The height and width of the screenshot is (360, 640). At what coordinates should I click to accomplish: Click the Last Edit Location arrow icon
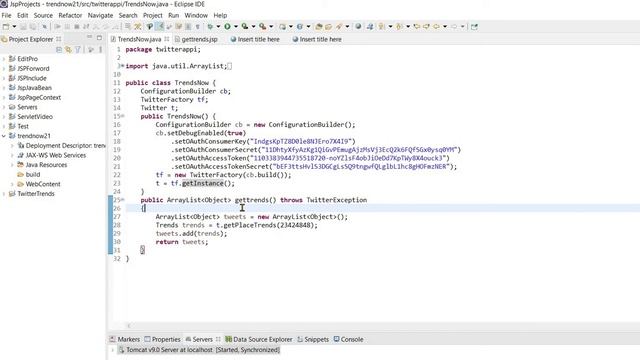coord(417,27)
